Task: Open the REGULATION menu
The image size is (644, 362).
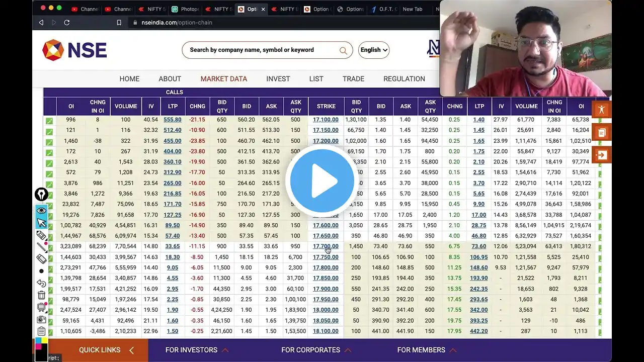Action: 405,79
